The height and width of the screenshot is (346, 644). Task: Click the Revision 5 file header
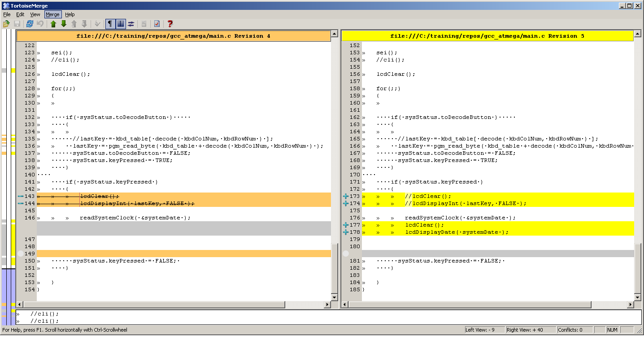click(487, 36)
